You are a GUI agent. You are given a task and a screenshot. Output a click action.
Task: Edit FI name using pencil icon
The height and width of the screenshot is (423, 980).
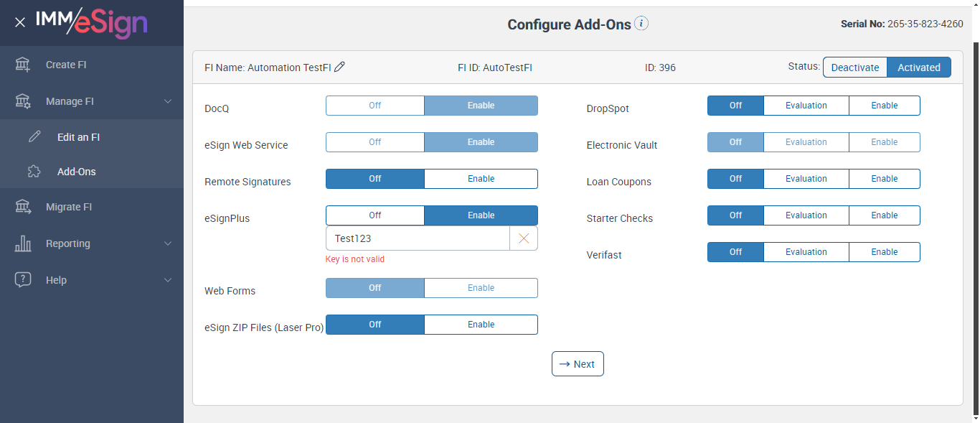[x=340, y=67]
